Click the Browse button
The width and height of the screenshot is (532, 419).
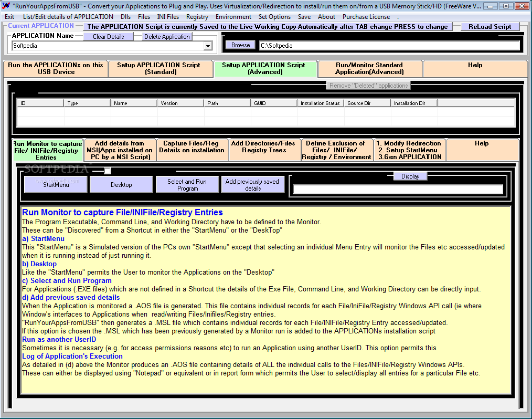click(x=240, y=45)
